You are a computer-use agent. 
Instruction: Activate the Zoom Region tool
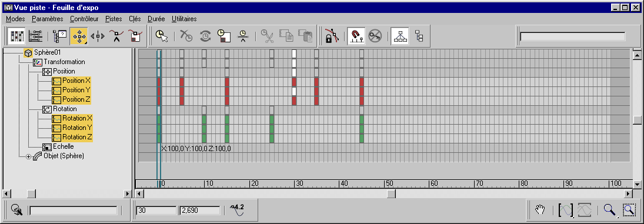(629, 210)
